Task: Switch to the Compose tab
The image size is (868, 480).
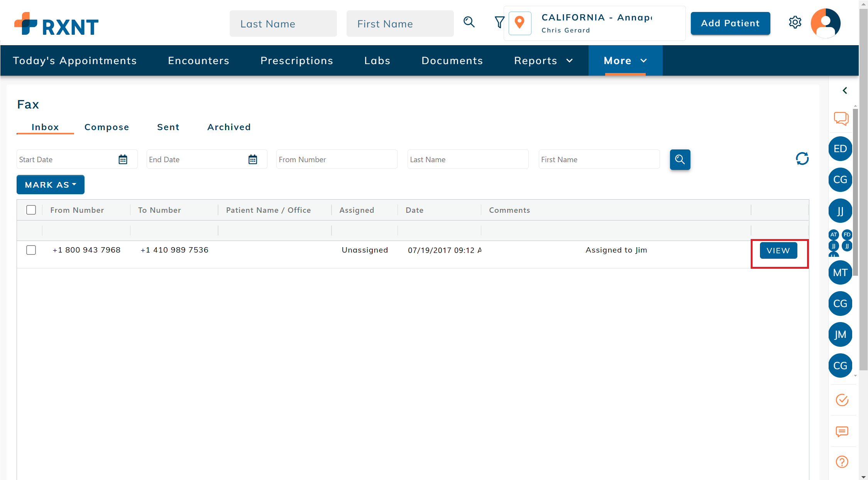Action: [x=107, y=127]
